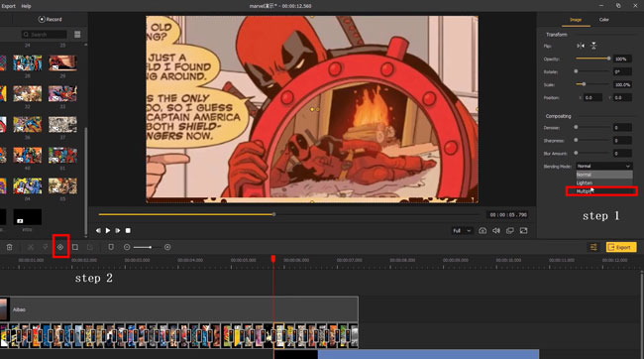Click the yellow Export button
The width and height of the screenshot is (644, 359).
(x=621, y=247)
